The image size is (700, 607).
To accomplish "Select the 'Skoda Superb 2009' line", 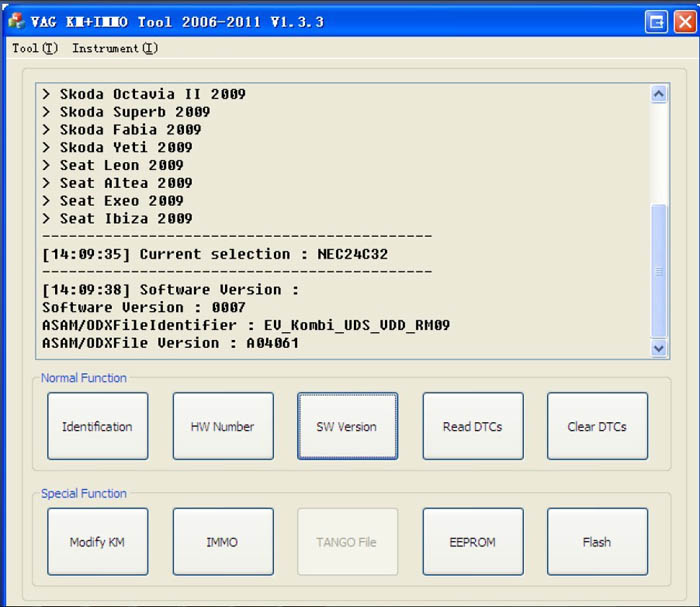I will coord(126,112).
